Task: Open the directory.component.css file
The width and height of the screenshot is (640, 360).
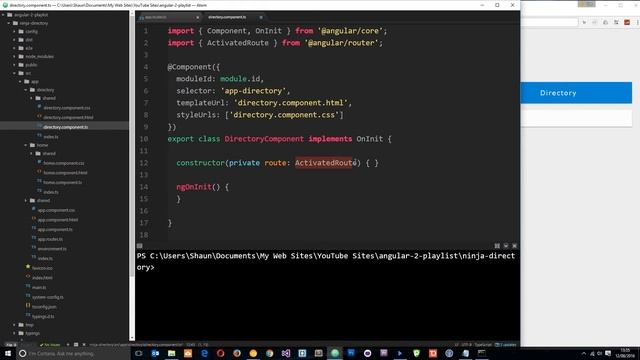Action: pos(67,108)
